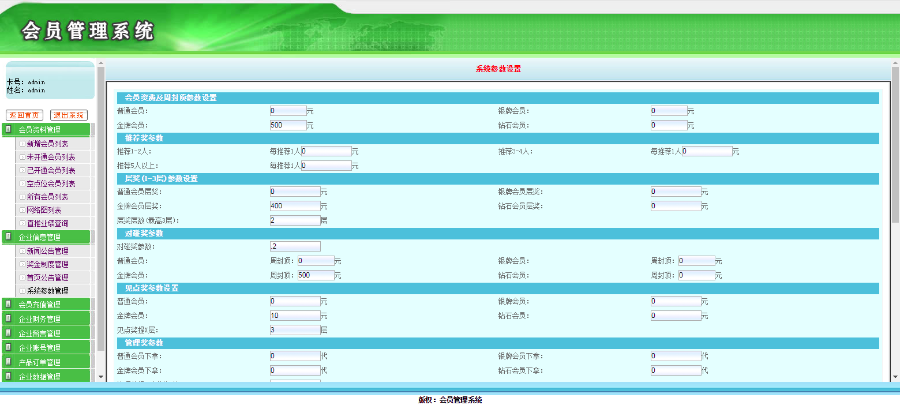Focus the 普通会员层奖 input field
The width and height of the screenshot is (900, 405).
[295, 192]
